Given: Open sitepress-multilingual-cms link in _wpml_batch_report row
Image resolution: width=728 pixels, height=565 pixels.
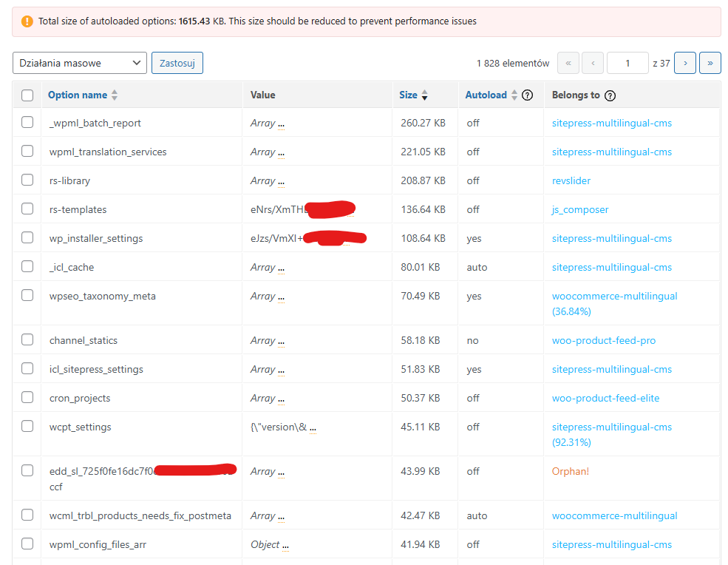Looking at the screenshot, I should (x=611, y=123).
